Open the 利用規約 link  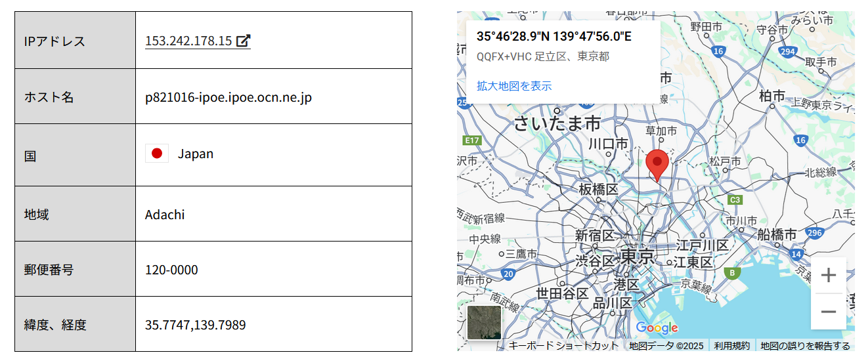coord(732,345)
